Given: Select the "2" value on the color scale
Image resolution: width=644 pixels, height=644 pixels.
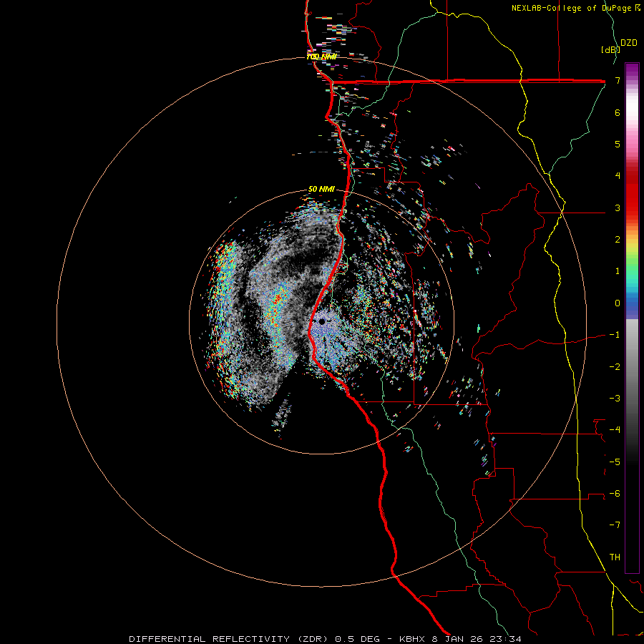Looking at the screenshot, I should [618, 240].
